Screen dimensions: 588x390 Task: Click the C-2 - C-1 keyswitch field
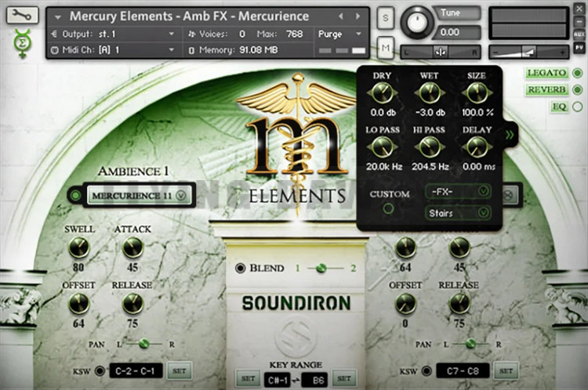136,371
